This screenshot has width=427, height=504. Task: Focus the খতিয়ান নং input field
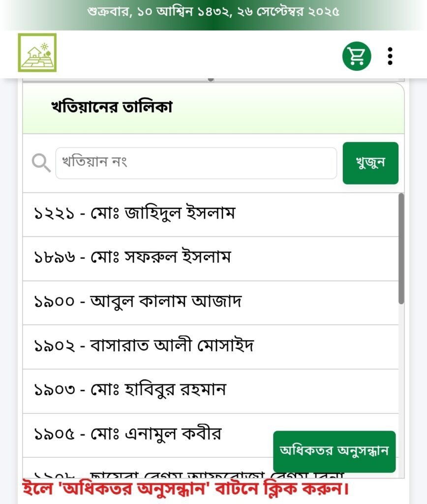(x=196, y=163)
